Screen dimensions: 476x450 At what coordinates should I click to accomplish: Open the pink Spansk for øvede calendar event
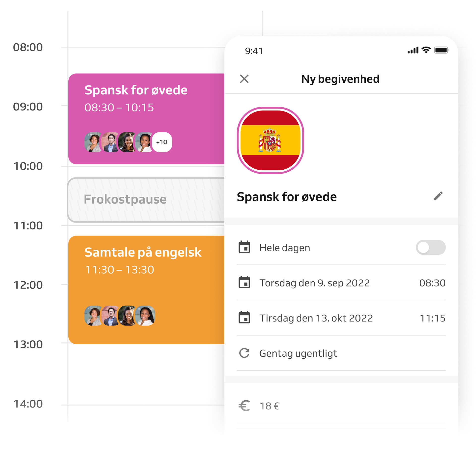(x=146, y=119)
